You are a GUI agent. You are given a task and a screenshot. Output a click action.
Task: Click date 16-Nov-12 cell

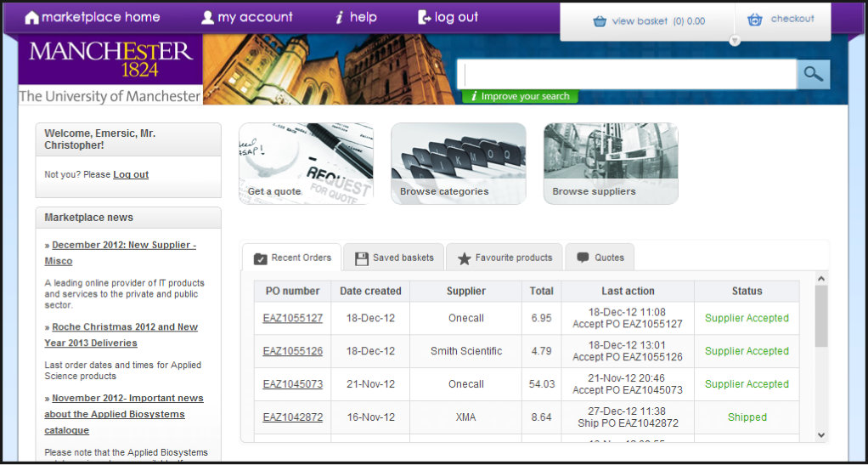pos(370,417)
